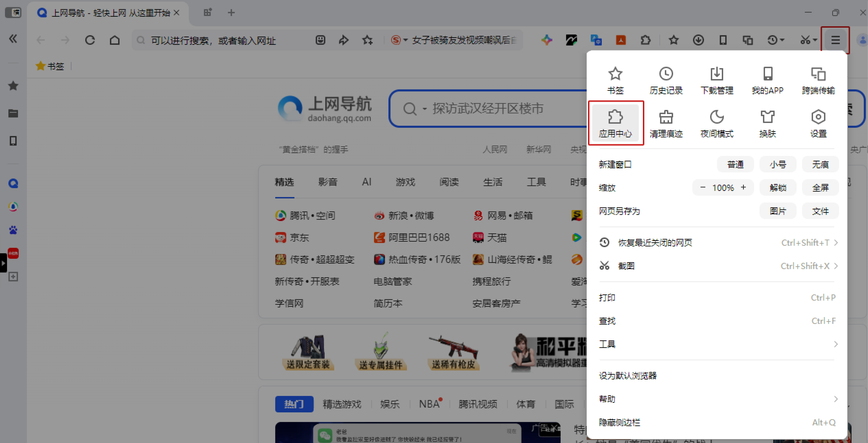Open 跨端传输 cross-device transfer
Image resolution: width=868 pixels, height=443 pixels.
(x=818, y=80)
